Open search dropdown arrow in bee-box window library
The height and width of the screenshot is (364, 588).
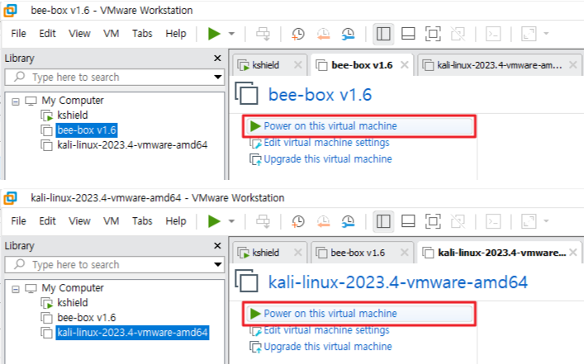[x=217, y=78]
